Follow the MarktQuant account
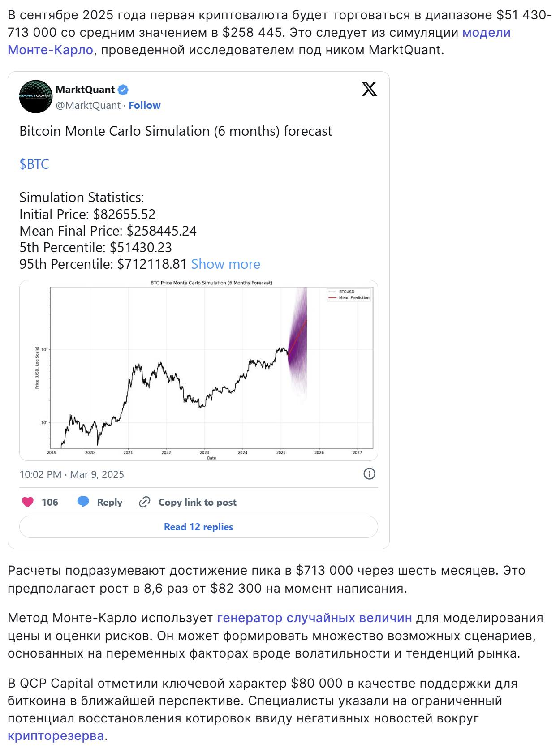 point(144,105)
